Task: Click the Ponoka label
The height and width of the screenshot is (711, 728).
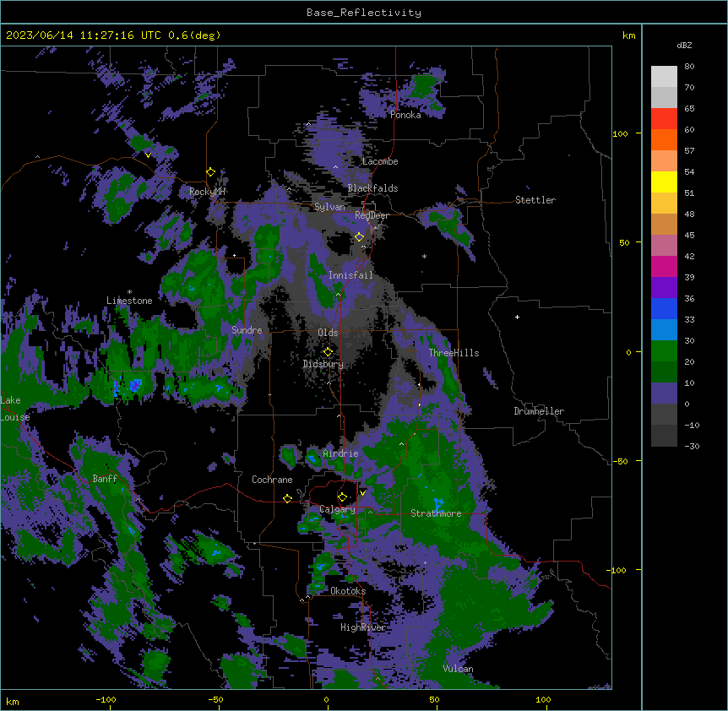Action: (x=405, y=115)
